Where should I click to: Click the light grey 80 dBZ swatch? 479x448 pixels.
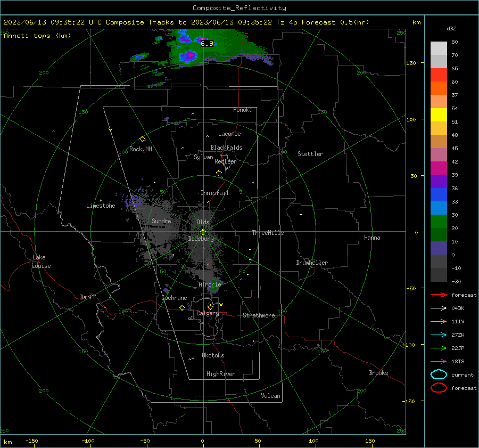click(x=439, y=48)
